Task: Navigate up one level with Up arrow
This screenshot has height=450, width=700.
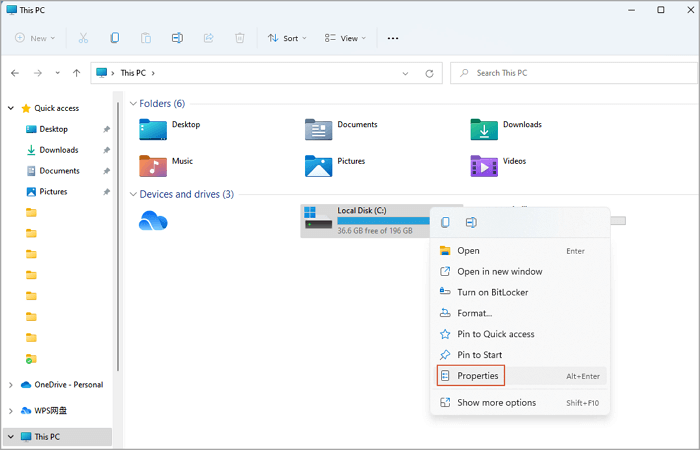Action: click(x=76, y=73)
